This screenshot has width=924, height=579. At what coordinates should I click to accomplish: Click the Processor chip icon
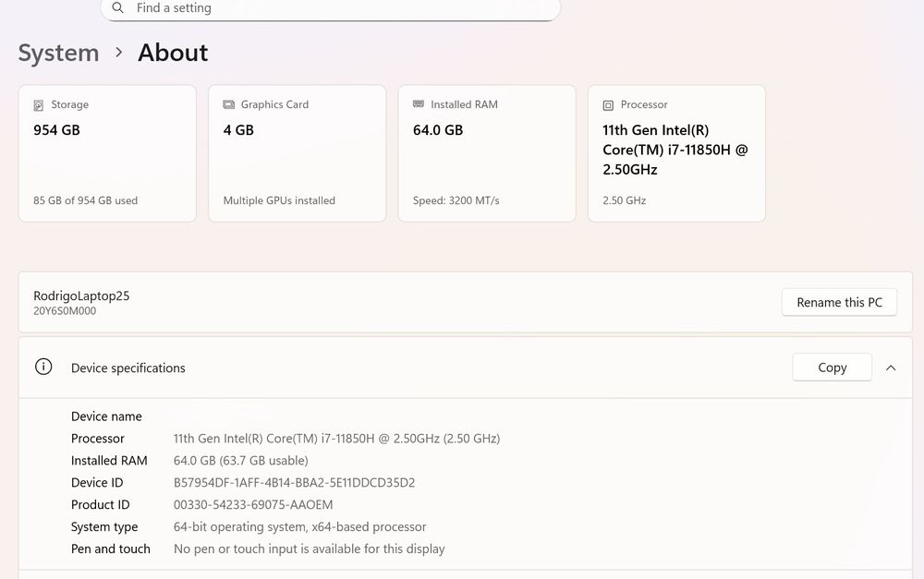608,105
